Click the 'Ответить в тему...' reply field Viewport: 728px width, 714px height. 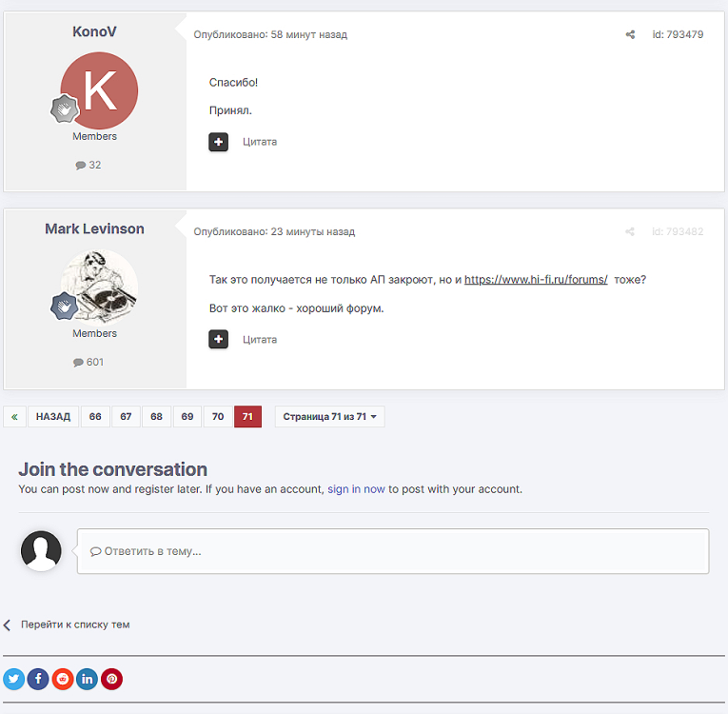(x=392, y=551)
